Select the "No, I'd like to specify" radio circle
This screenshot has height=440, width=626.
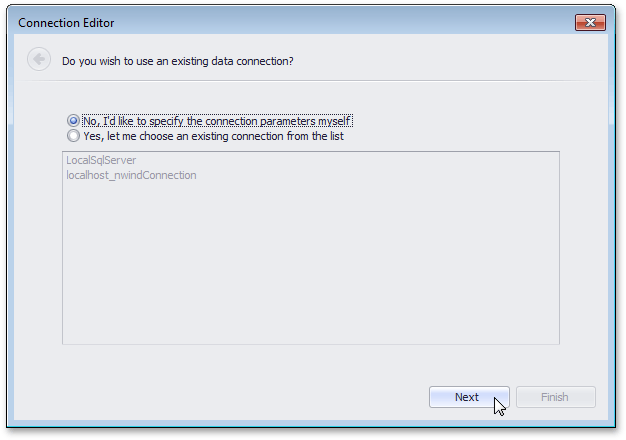click(x=73, y=121)
